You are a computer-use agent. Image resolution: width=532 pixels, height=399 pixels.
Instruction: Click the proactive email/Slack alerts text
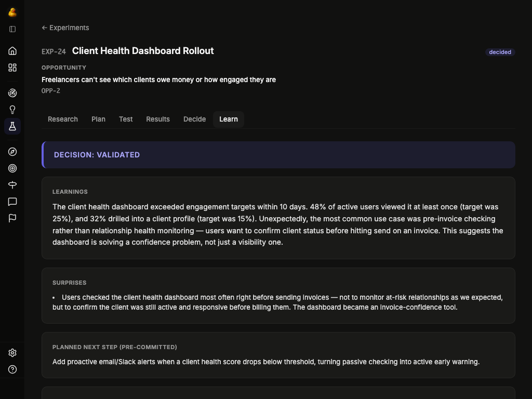pyautogui.click(x=266, y=362)
